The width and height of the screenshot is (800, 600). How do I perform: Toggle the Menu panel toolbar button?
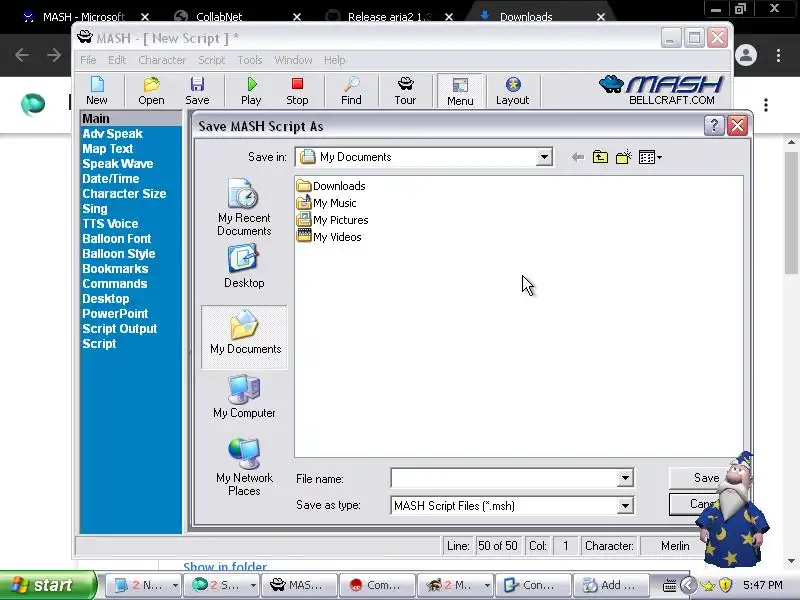coord(460,91)
